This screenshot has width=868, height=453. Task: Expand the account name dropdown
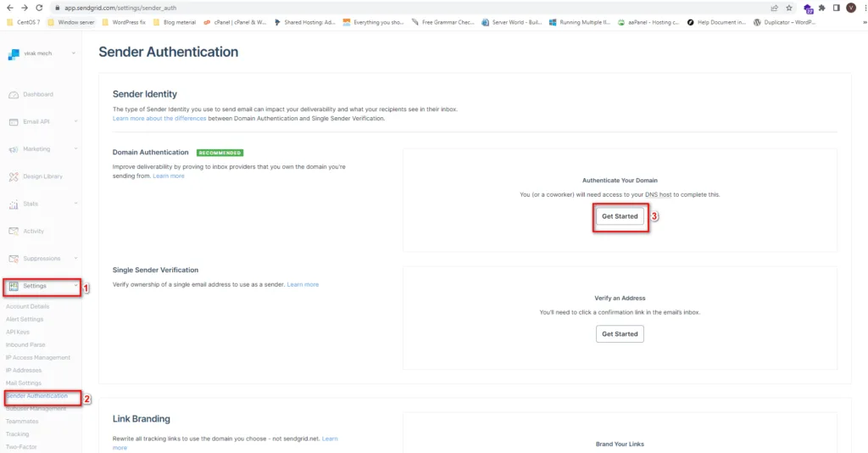coord(74,53)
